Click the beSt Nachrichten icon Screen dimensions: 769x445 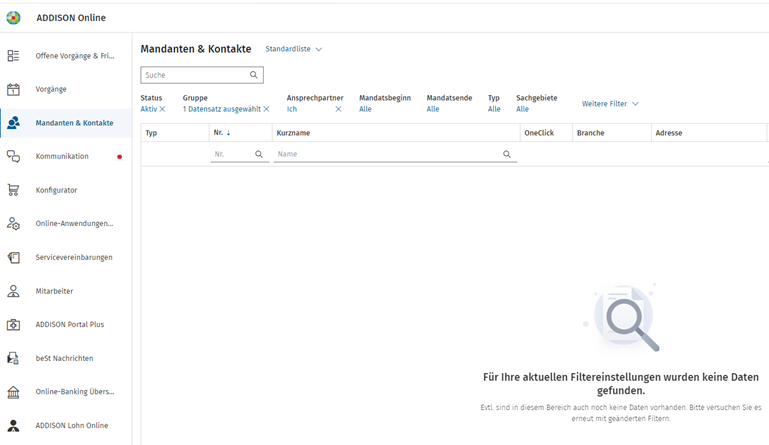[13, 358]
